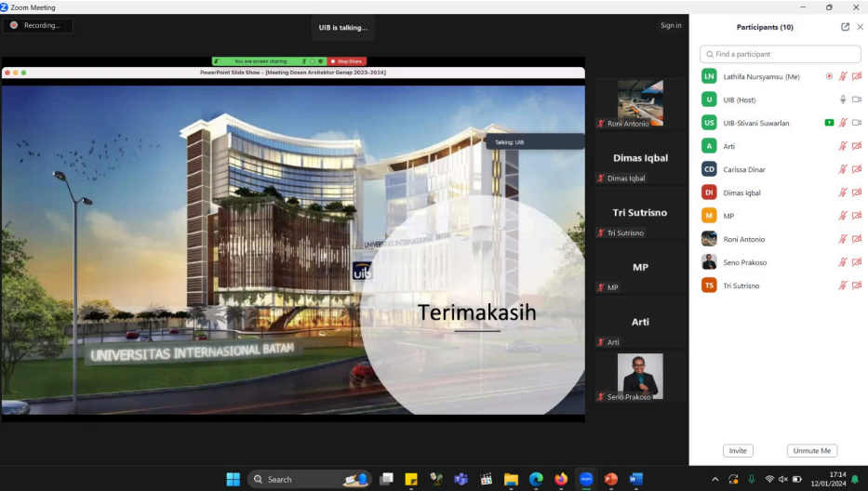Select Roni Antonio in the participants list
The width and height of the screenshot is (868, 491).
tap(780, 239)
